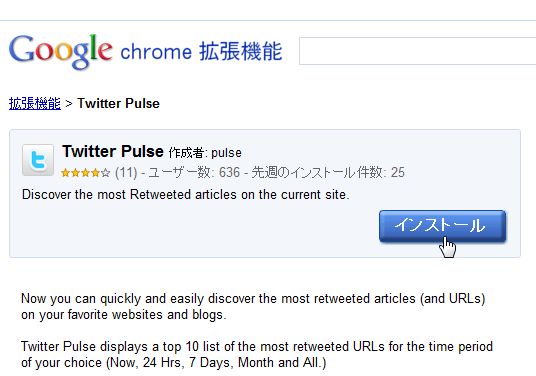536x376 pixels.
Task: Click the 先週のインストール件数: 25 text
Action: click(328, 173)
